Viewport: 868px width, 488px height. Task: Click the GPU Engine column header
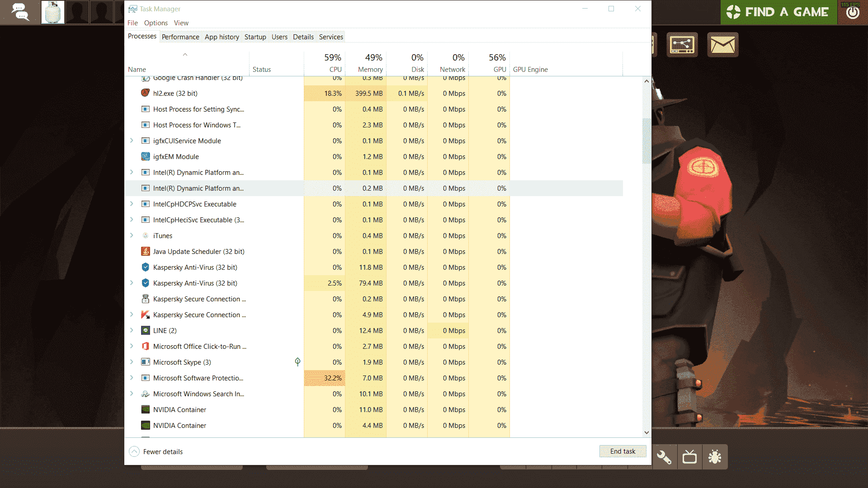(x=566, y=63)
